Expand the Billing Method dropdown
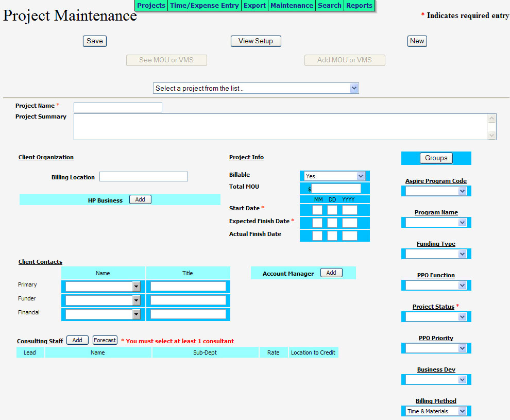 (436, 411)
